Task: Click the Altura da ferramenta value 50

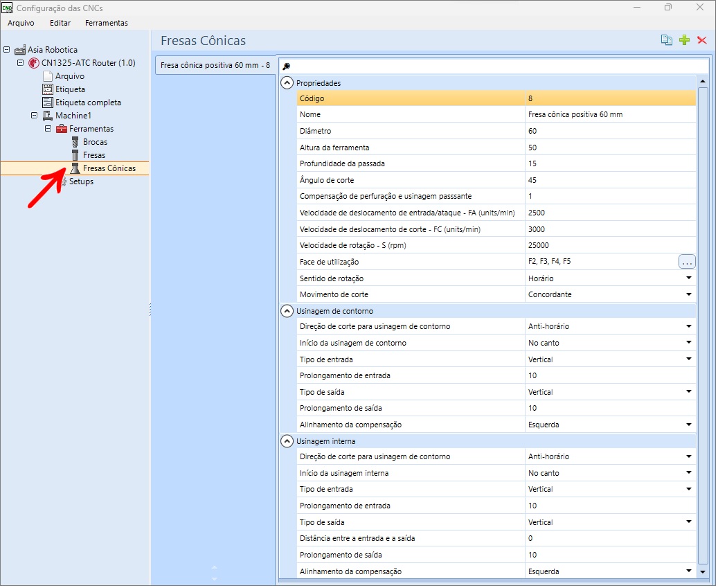Action: click(x=611, y=148)
